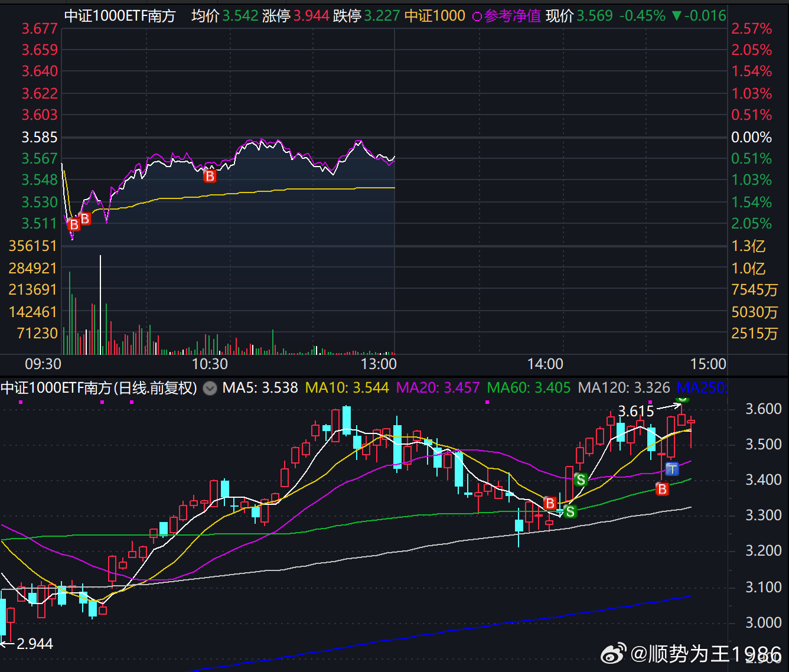Toggle the MA5 indicator label

tap(260, 388)
